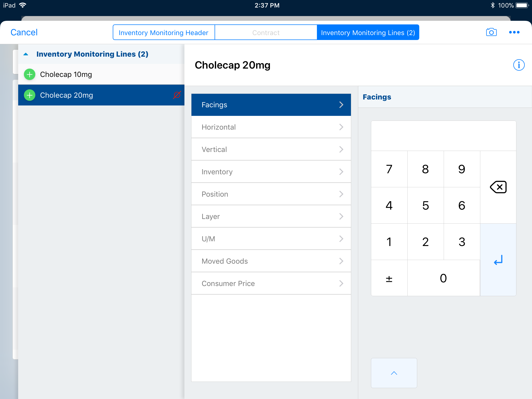Click the up-chevron button below the keypad
Screen dimensions: 532x399
coord(394,373)
